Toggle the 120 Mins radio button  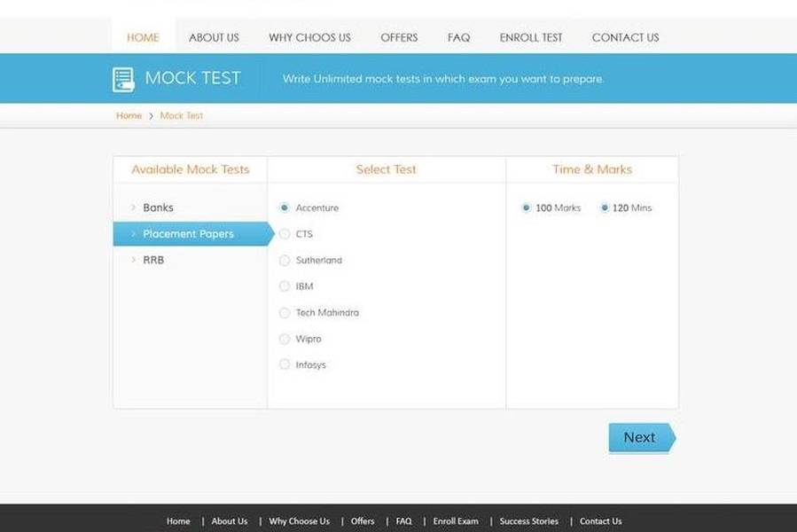(x=605, y=208)
